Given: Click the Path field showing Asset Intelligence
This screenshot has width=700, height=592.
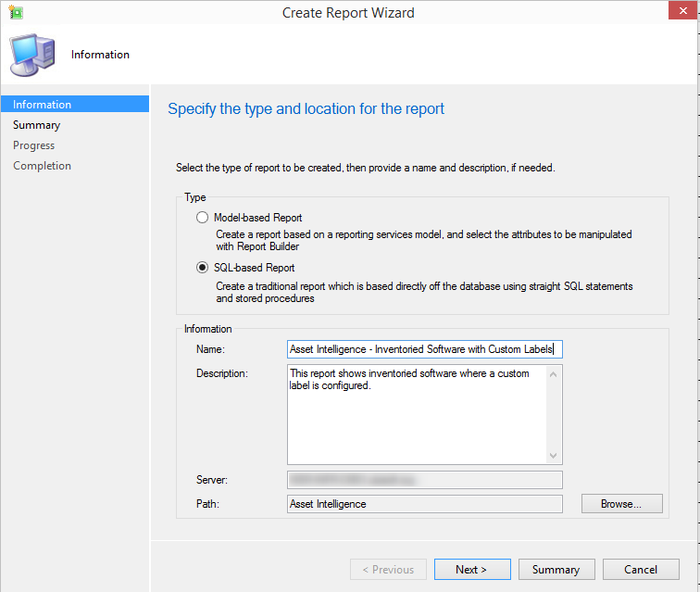Looking at the screenshot, I should (425, 504).
